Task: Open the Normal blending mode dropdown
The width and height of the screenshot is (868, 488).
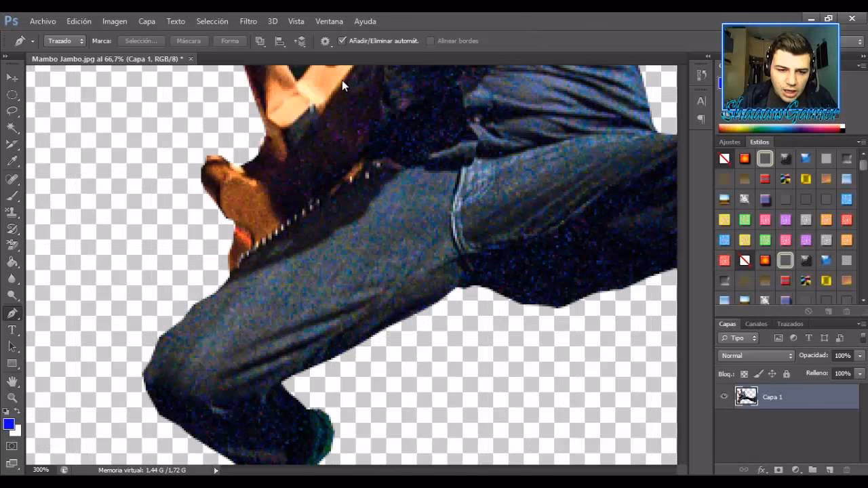Action: [x=755, y=355]
